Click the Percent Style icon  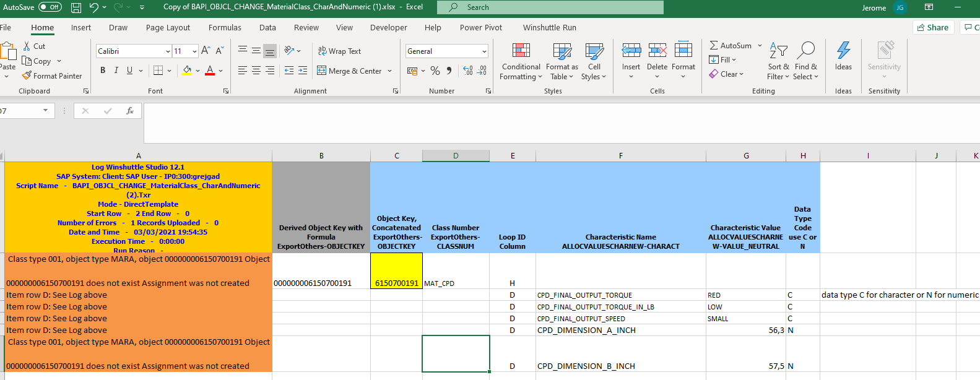pos(435,71)
